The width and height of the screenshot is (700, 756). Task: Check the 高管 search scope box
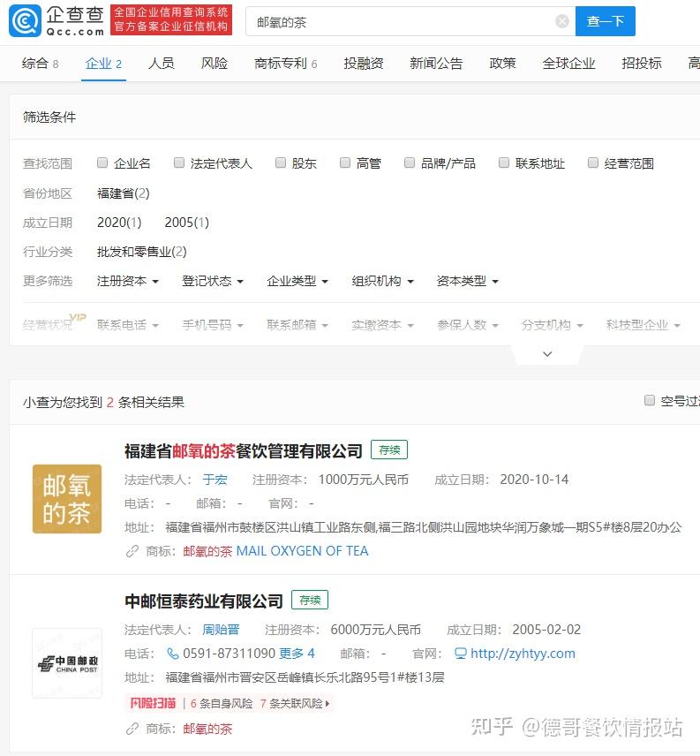point(345,163)
